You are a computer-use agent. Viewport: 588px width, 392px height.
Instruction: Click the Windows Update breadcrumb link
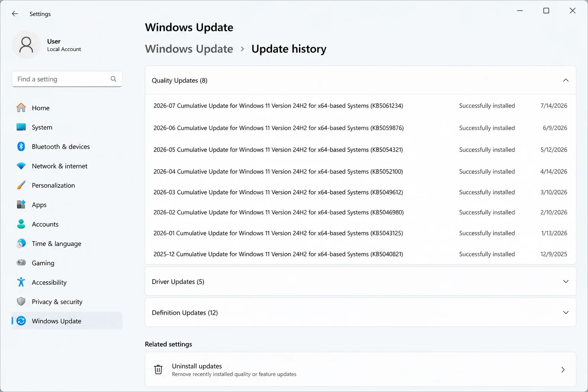tap(189, 49)
